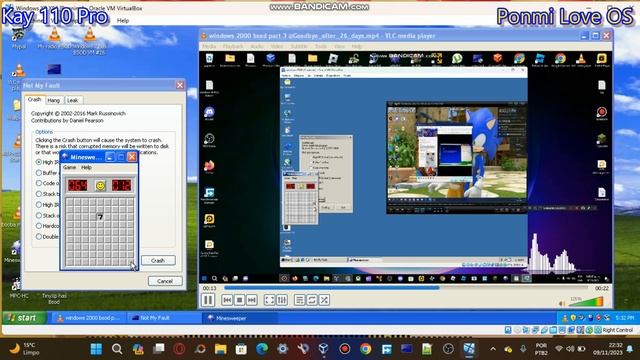
Task: Open the Minesweeper Game menu
Action: 69,168
